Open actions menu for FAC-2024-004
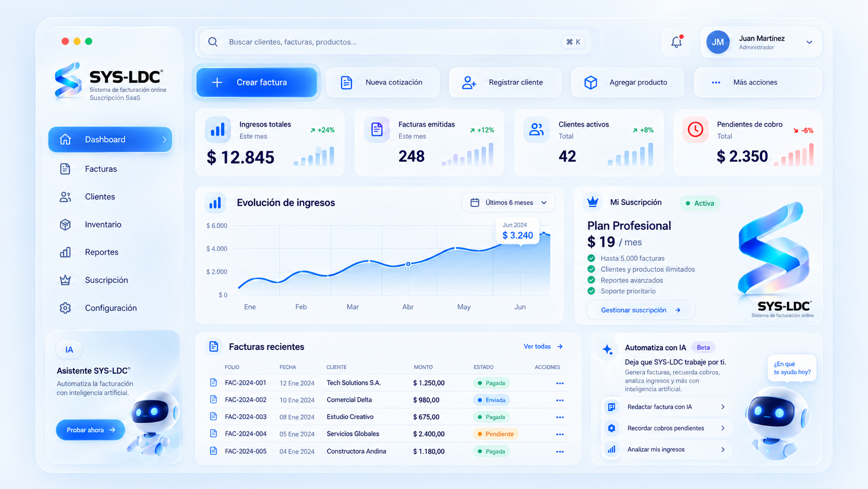Viewport: 868px width, 489px height. tap(560, 434)
